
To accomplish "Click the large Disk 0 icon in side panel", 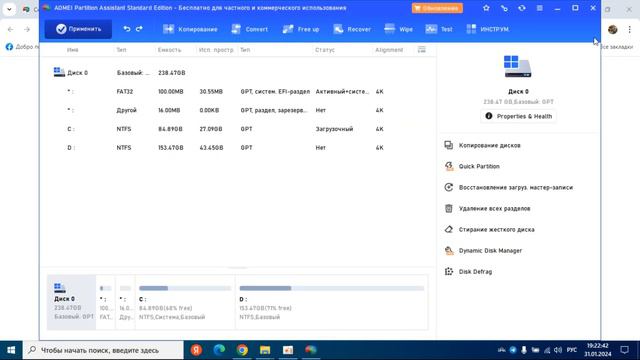I will click(518, 67).
